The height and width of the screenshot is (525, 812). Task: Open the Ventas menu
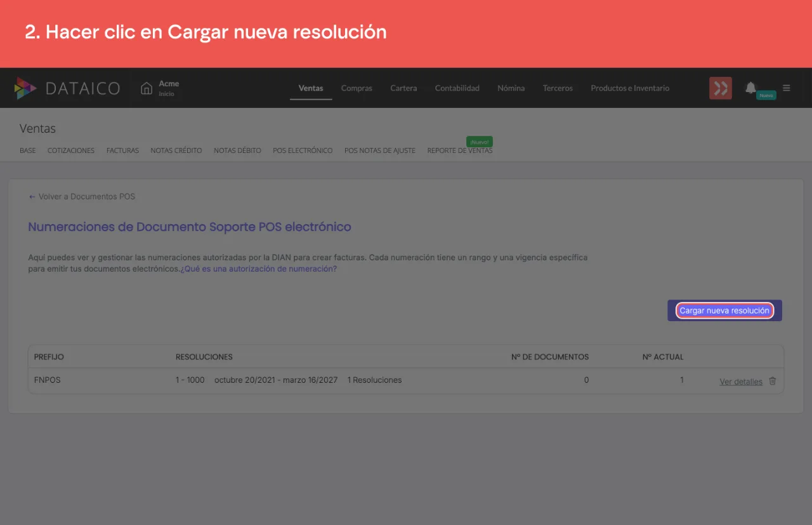311,88
